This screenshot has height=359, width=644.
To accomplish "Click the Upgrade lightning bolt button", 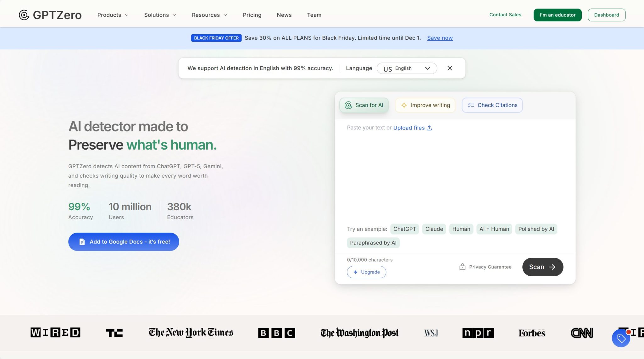I will coord(366,272).
